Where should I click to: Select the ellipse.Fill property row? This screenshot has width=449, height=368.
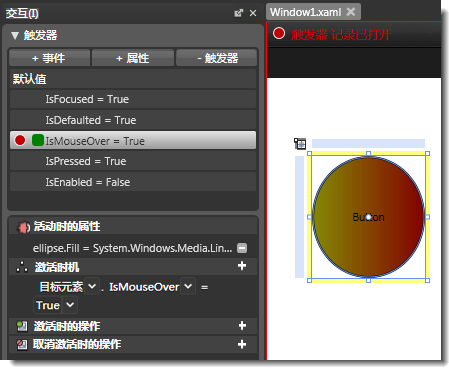[133, 248]
